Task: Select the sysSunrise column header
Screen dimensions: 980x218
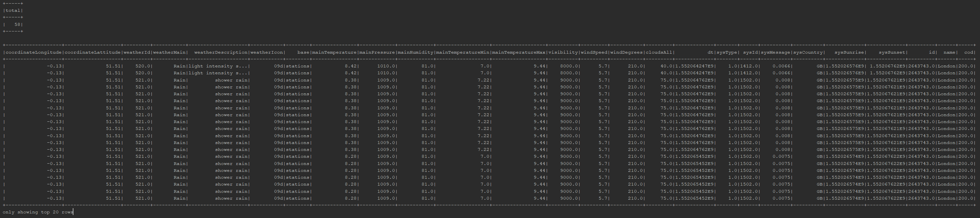Action: click(849, 52)
